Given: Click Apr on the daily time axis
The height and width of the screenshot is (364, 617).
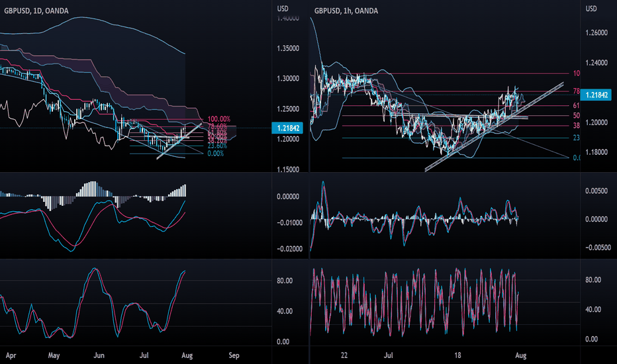Looking at the screenshot, I should (x=11, y=355).
